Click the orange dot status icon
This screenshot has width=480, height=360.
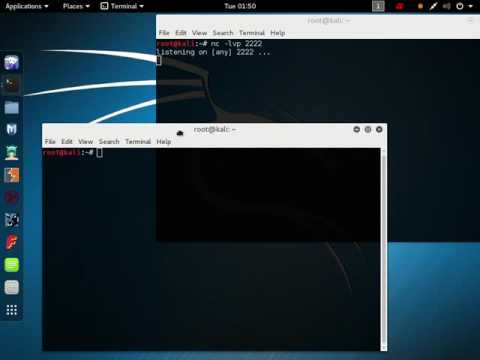point(420,6)
